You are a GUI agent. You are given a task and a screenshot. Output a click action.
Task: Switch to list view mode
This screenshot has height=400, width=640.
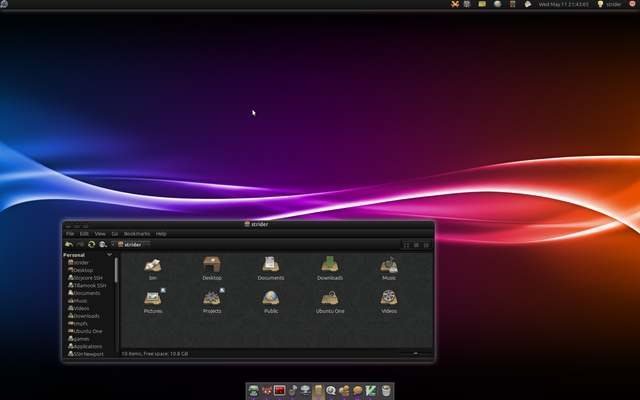(x=416, y=244)
